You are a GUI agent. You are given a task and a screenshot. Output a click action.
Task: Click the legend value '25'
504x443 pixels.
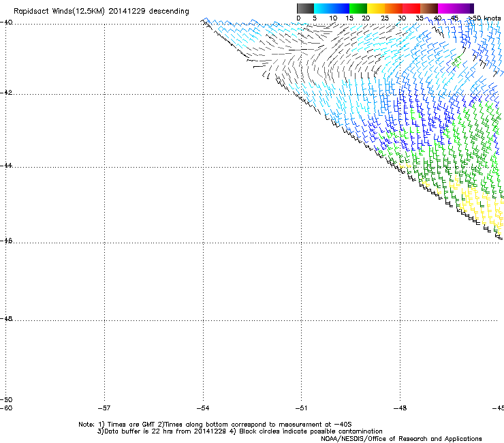(x=385, y=18)
